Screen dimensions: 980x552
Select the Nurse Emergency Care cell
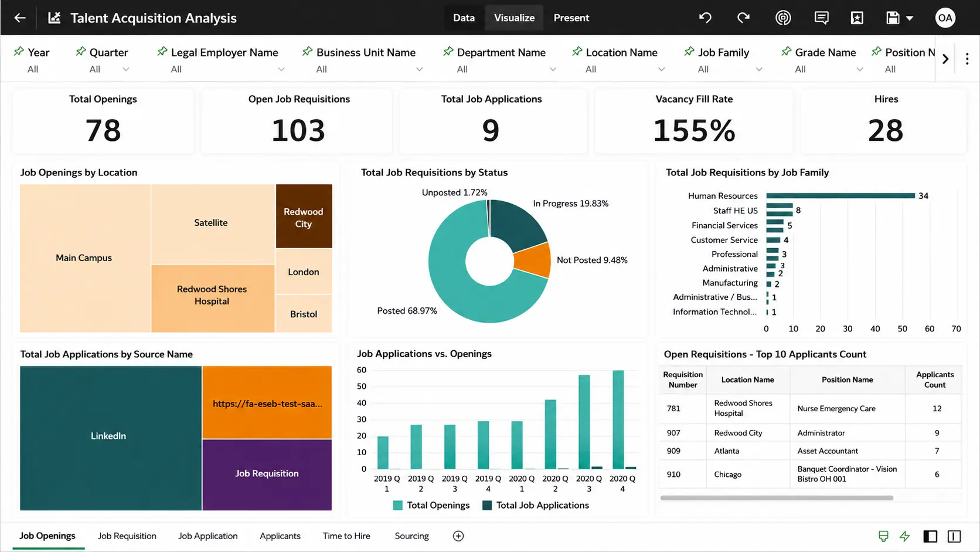point(847,408)
